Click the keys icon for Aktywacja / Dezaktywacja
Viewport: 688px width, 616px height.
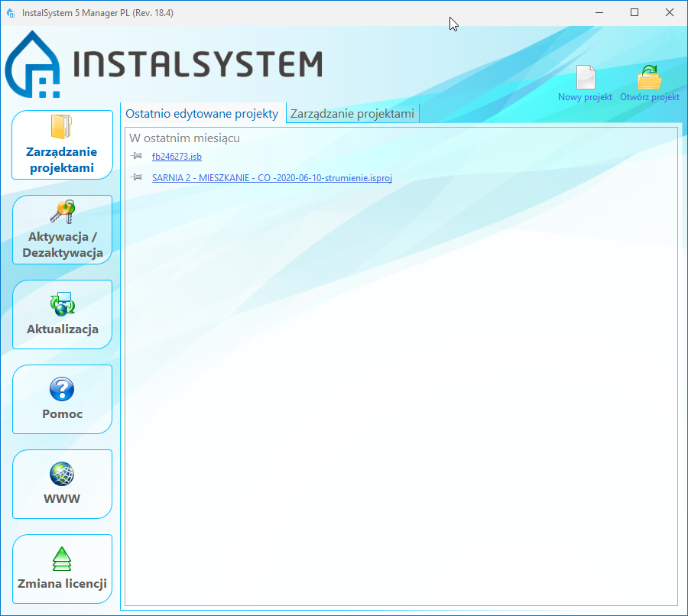[x=63, y=212]
